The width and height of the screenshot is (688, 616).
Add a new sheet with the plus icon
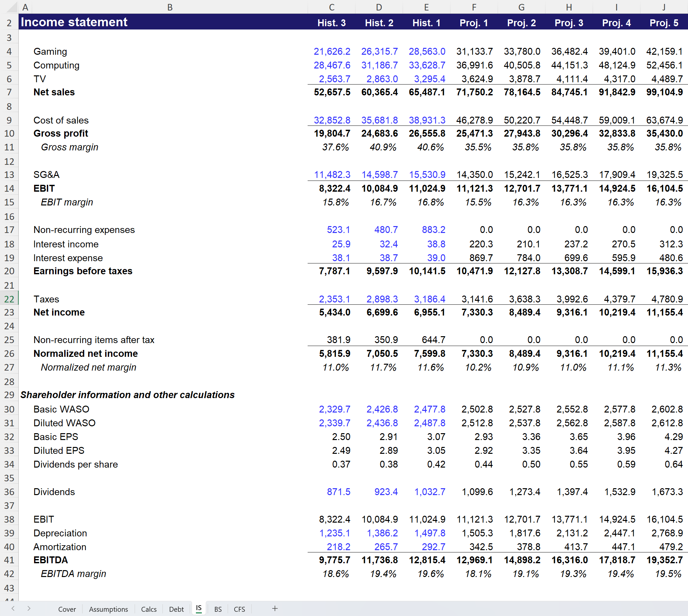[275, 608]
